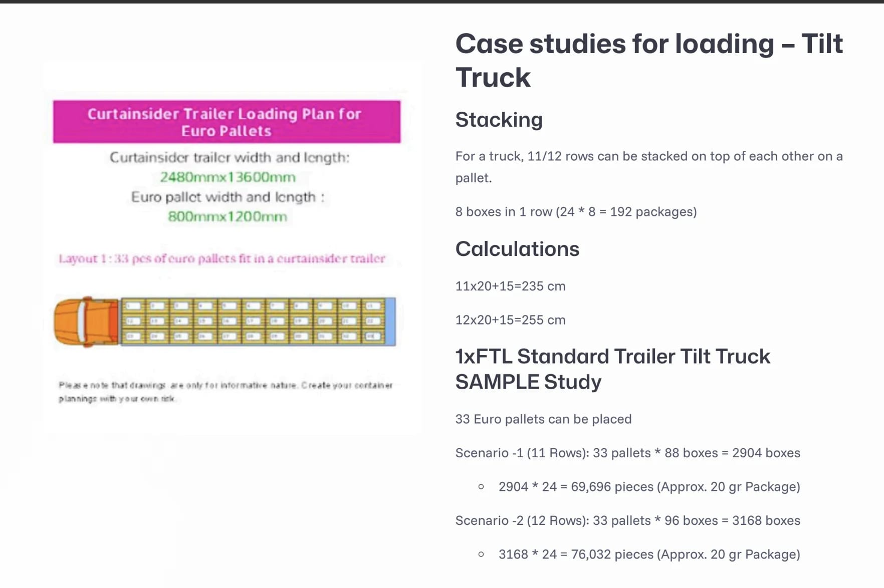Viewport: 884px width, 588px height.
Task: Click the '8 boxes in 1 row' line
Action: [x=575, y=212]
